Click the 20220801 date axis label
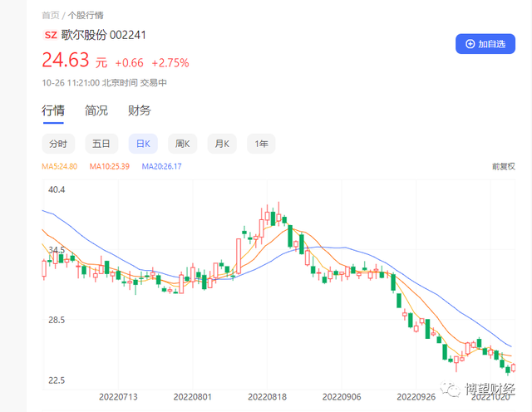The image size is (532, 412). click(192, 397)
